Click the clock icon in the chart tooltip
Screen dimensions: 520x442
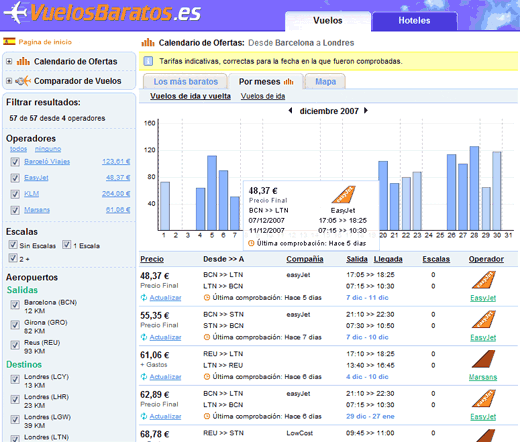[x=251, y=243]
